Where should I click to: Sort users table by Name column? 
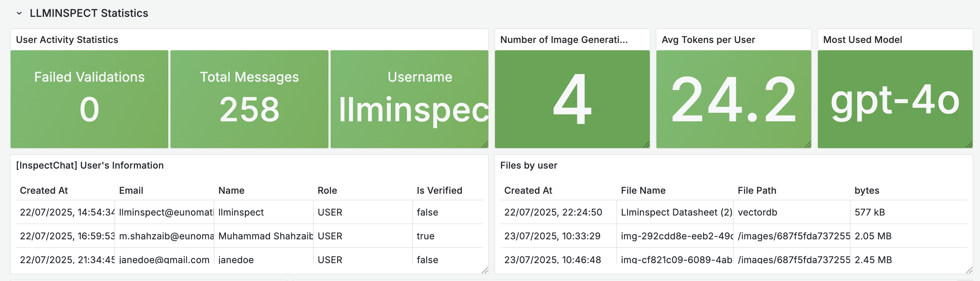(x=231, y=190)
